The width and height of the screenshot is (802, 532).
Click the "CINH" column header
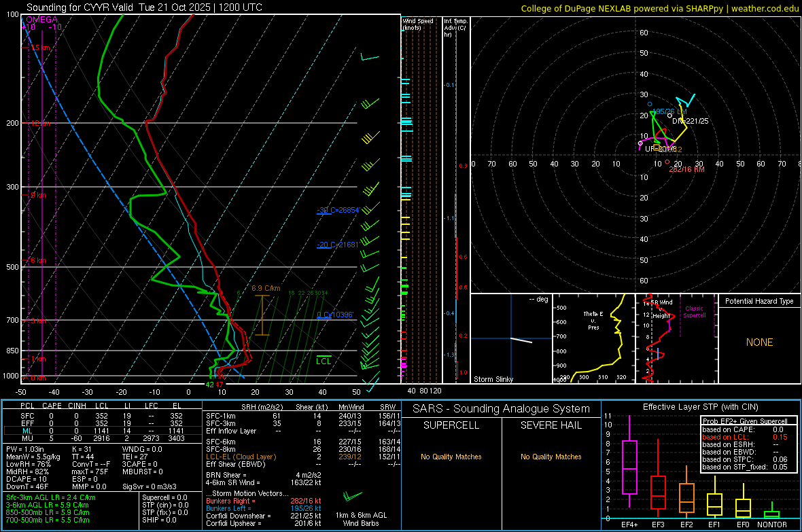(77, 406)
